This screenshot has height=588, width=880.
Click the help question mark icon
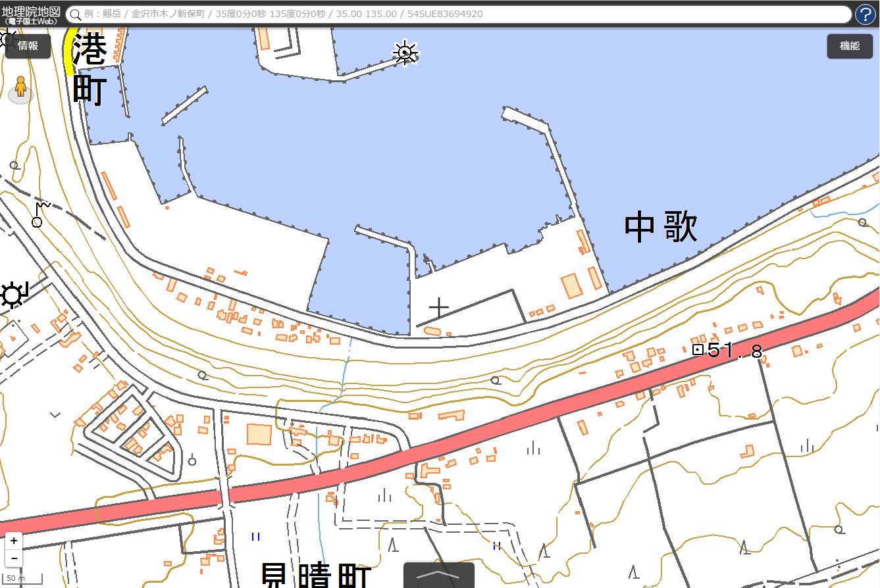click(865, 14)
